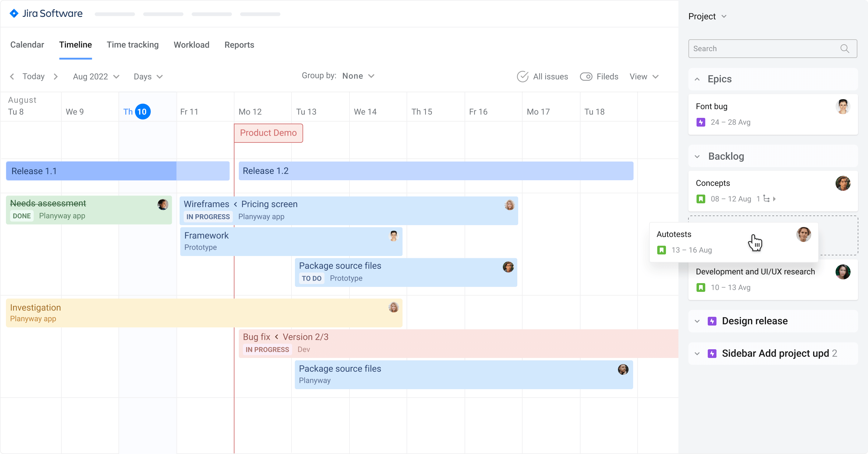868x454 pixels.
Task: Click the epic icon next to Design release
Action: coord(712,321)
